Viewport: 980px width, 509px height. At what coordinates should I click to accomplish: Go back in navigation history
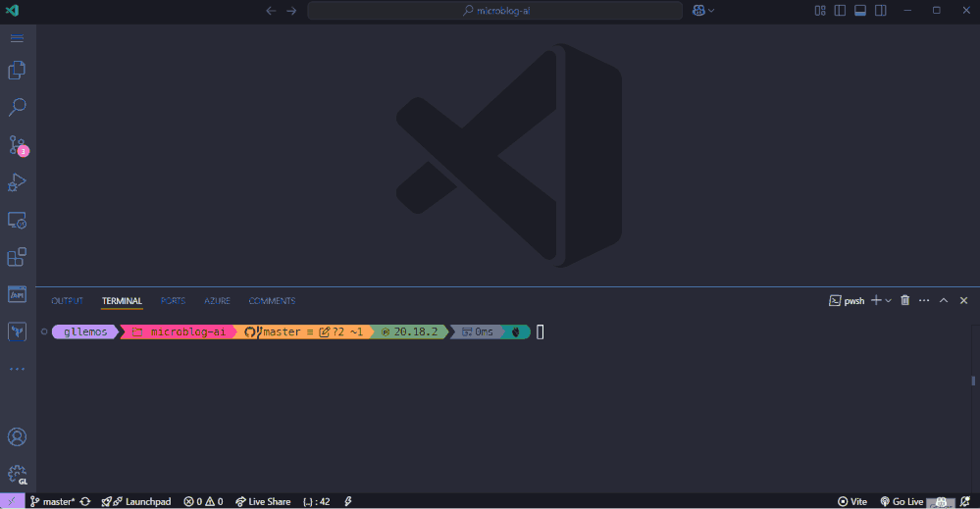coord(271,11)
